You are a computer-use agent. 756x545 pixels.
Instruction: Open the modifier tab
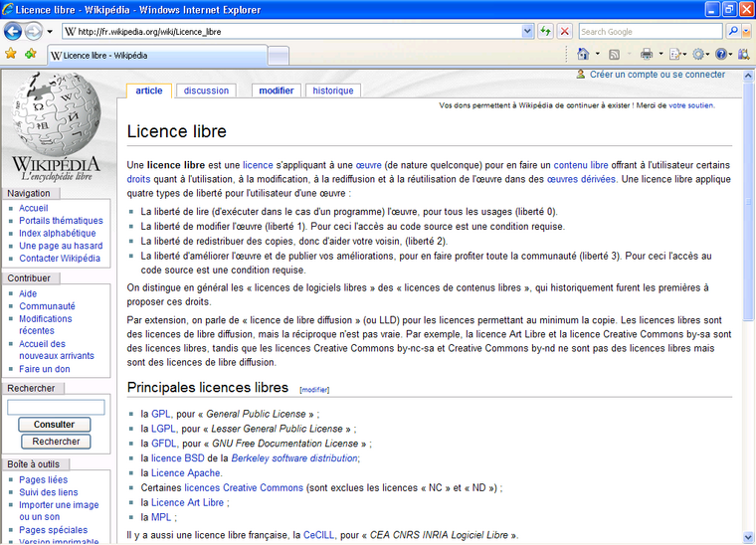pyautogui.click(x=277, y=91)
